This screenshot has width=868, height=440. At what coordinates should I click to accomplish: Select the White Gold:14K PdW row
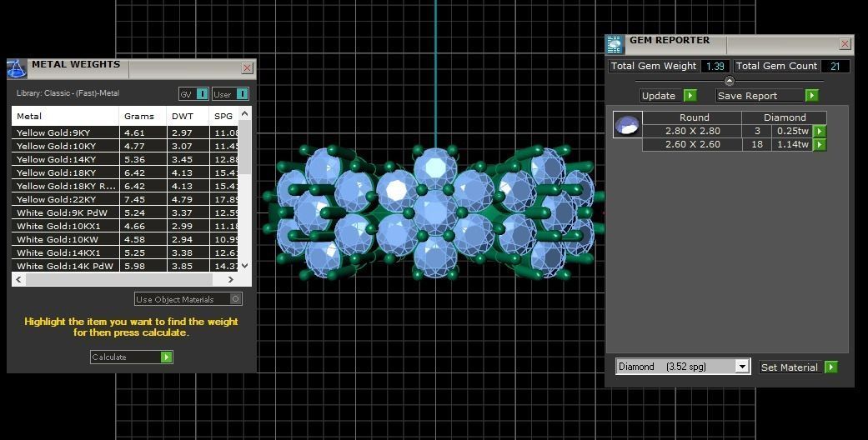125,266
